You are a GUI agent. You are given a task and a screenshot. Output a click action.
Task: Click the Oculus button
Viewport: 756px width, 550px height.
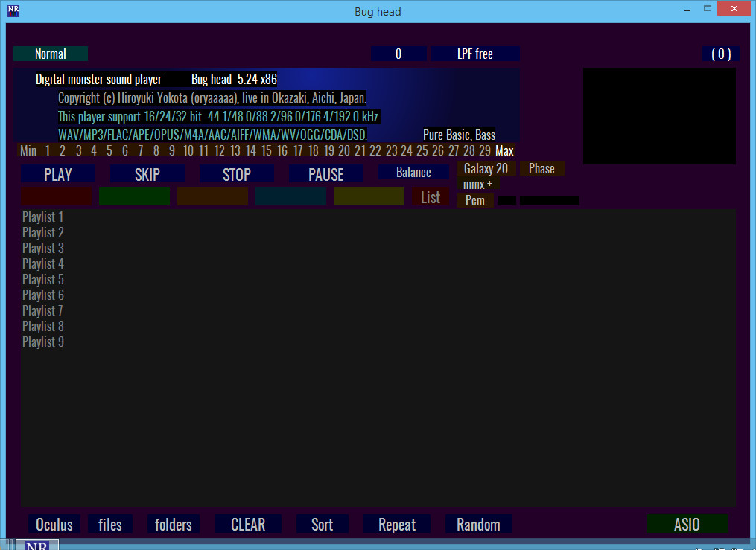point(54,524)
